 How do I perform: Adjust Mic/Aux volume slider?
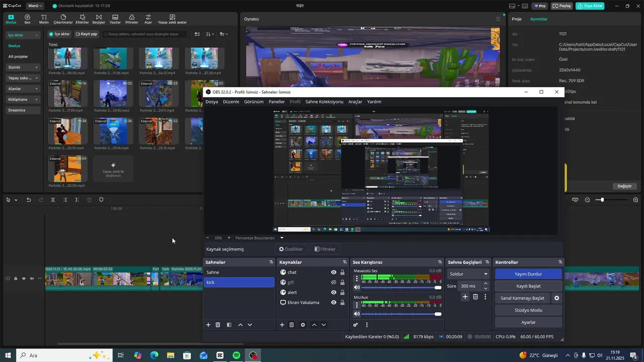pos(401,314)
